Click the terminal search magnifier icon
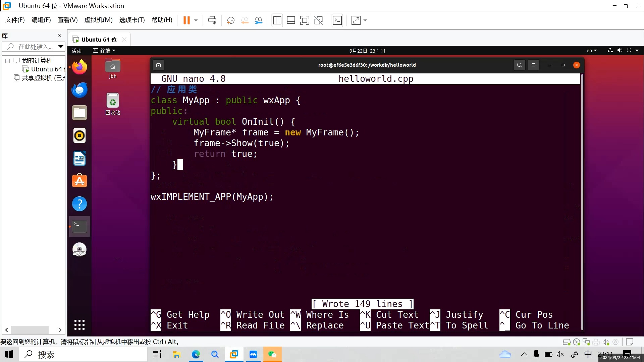 pos(519,65)
